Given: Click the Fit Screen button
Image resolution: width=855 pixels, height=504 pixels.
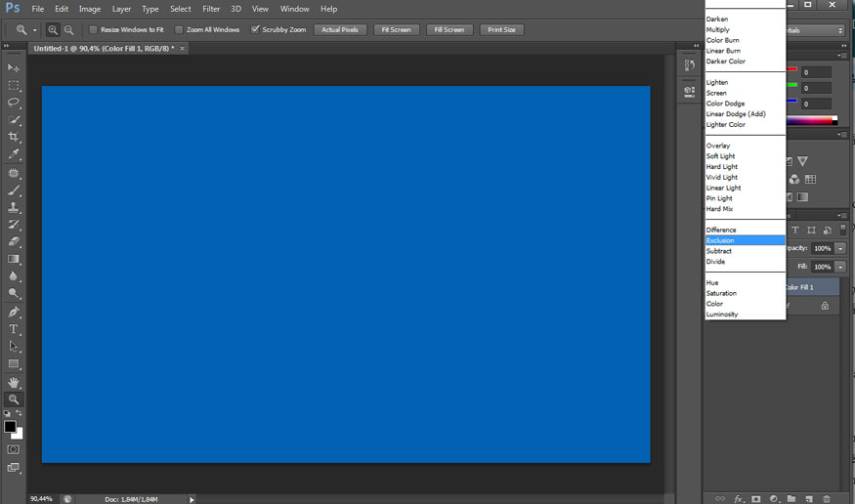Looking at the screenshot, I should pyautogui.click(x=396, y=30).
